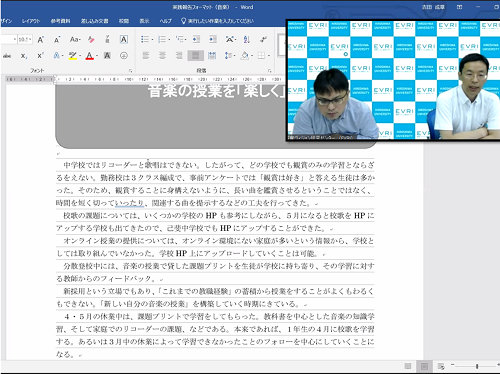Screen dimensions: 500x374
Task: Apply text effects with the glowing A icon
Action: tap(56, 55)
